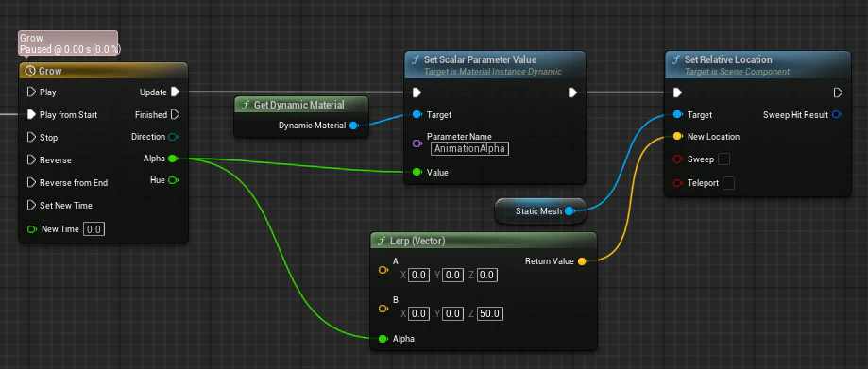Click the Target pin on Set Relative Location
Image resolution: width=868 pixels, height=369 pixels.
(677, 115)
